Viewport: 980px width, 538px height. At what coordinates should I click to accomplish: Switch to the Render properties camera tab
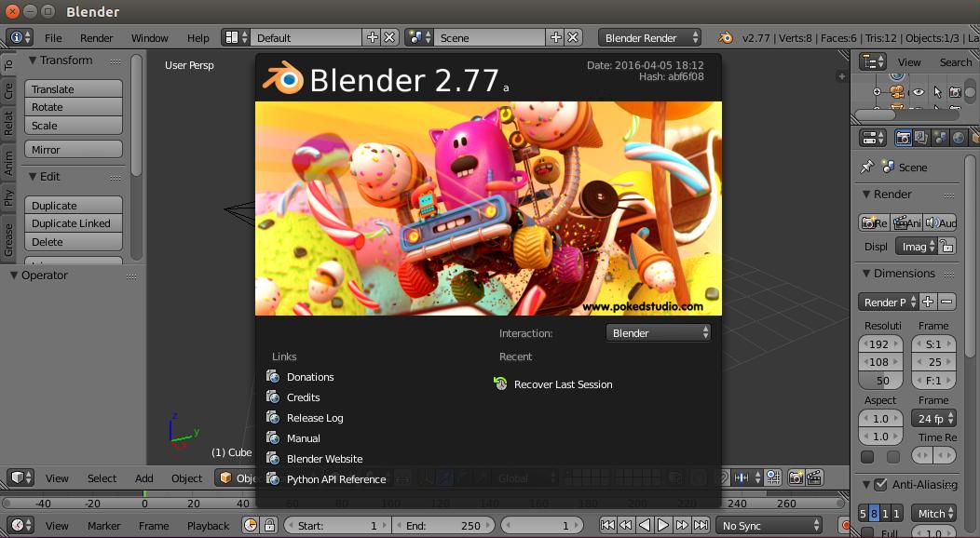903,138
